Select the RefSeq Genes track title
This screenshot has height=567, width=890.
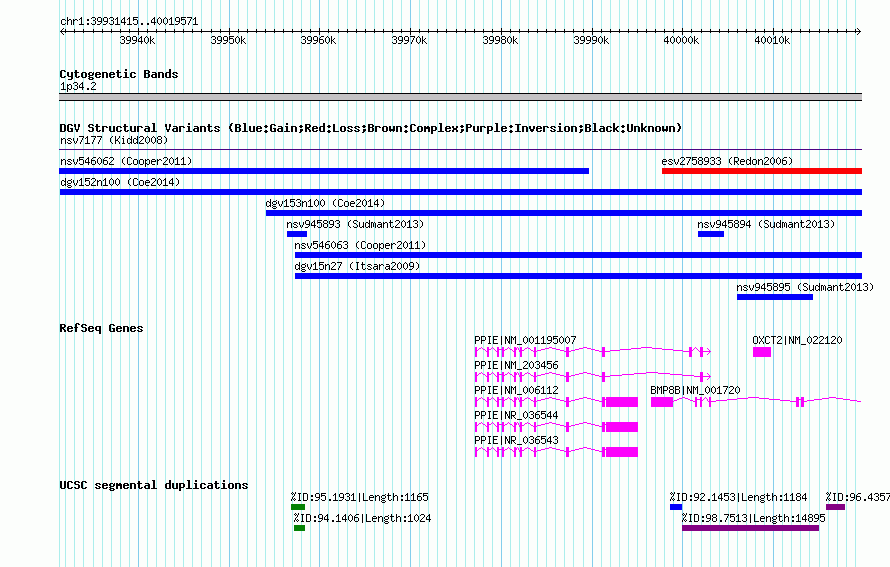click(x=101, y=328)
